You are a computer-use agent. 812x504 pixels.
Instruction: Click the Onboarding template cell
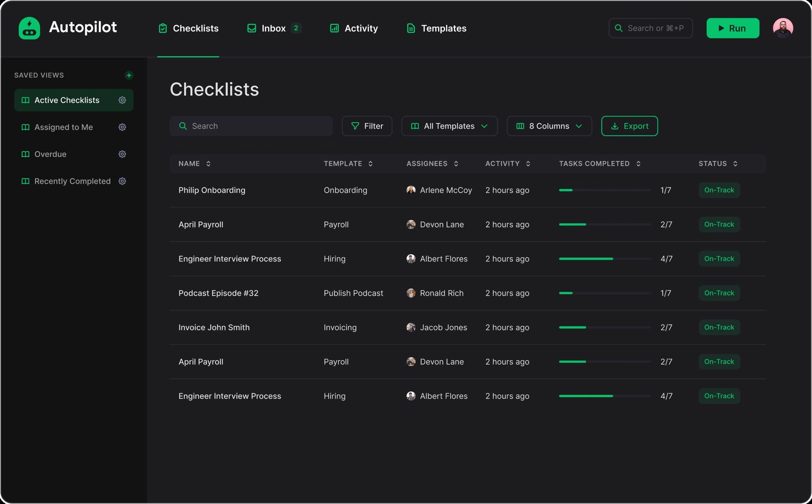345,190
